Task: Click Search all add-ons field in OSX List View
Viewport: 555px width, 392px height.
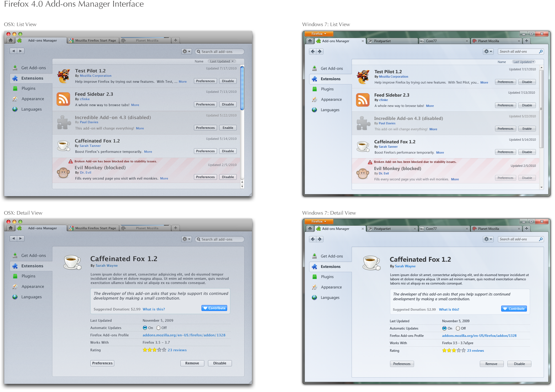Action: [x=220, y=51]
